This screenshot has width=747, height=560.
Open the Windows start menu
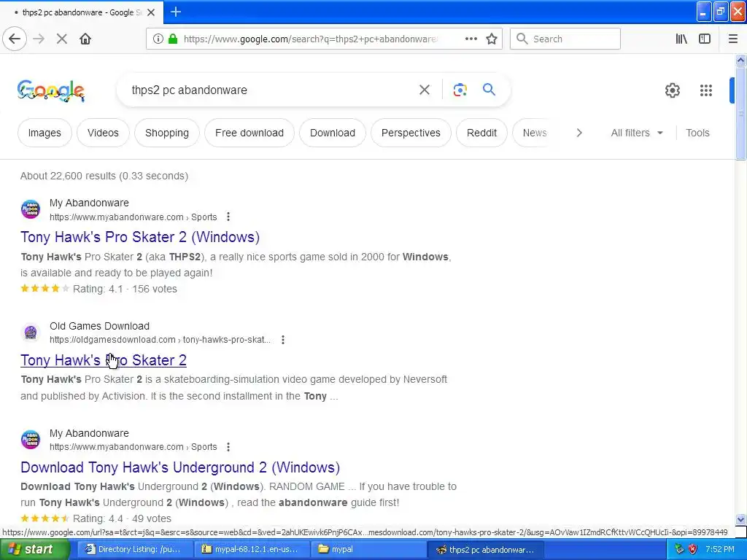[34, 550]
